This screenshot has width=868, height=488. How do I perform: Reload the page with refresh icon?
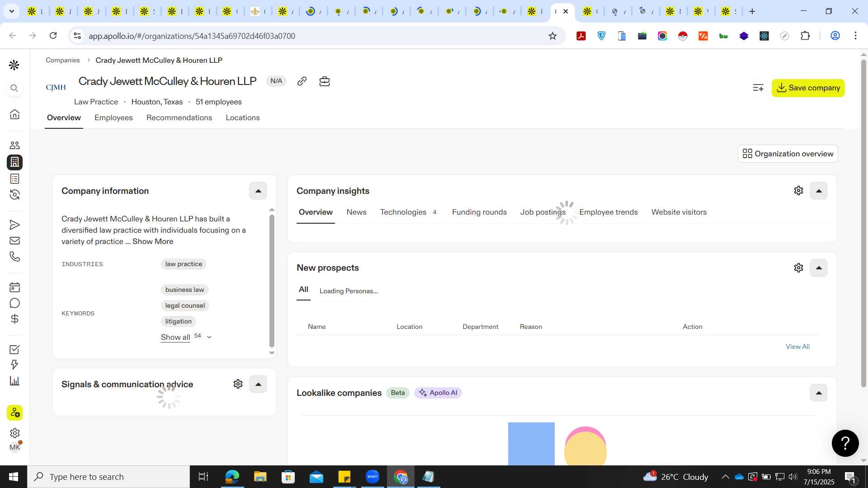coord(53,36)
